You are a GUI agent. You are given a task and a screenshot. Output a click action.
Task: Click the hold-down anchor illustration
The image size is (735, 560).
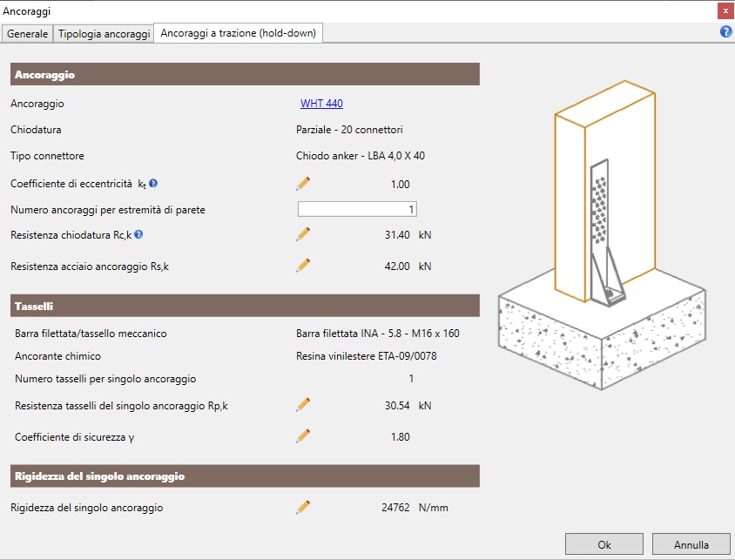click(602, 234)
